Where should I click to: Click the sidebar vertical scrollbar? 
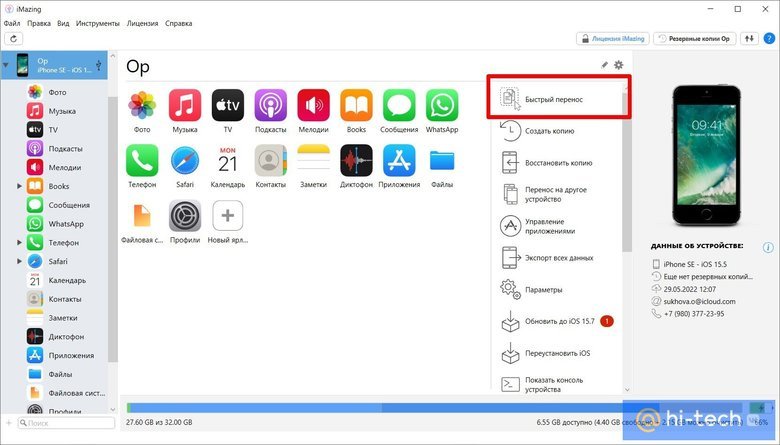pos(113,229)
